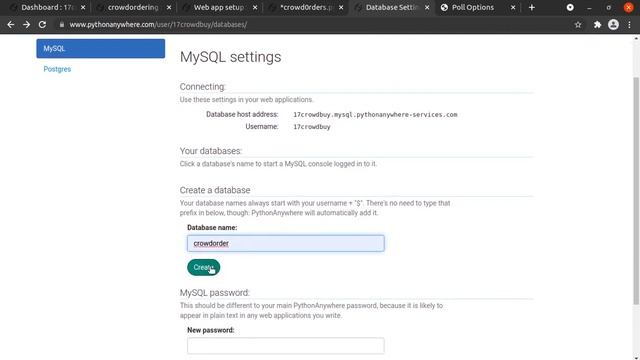Screen dimensions: 640x360
Task: Click the padlock site info icon
Action: [62, 24]
